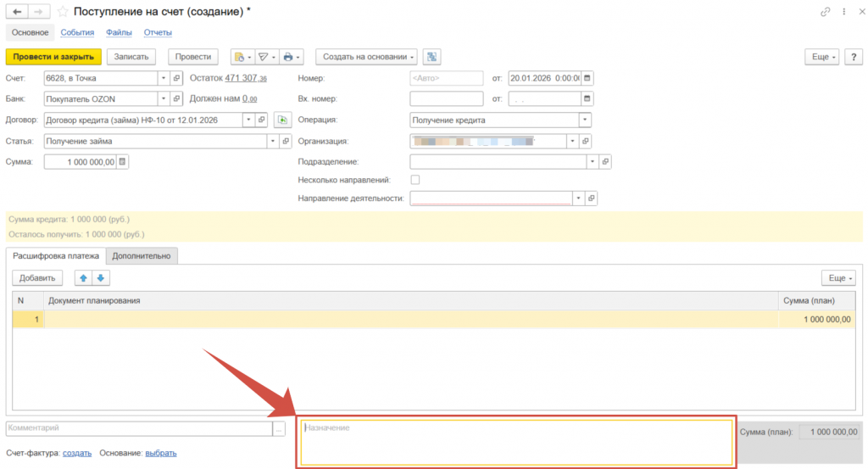This screenshot has width=868, height=469.
Task: Switch to the Дополнительно tab
Action: 142,255
